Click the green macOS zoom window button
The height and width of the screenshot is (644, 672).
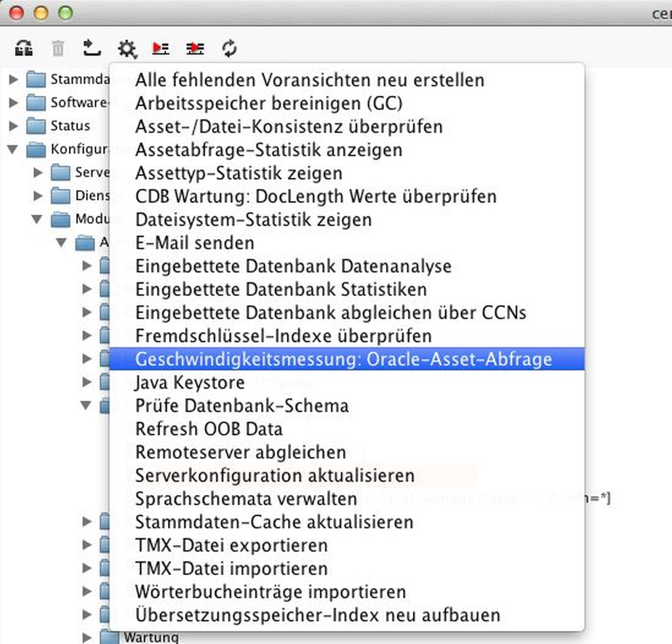click(x=66, y=12)
